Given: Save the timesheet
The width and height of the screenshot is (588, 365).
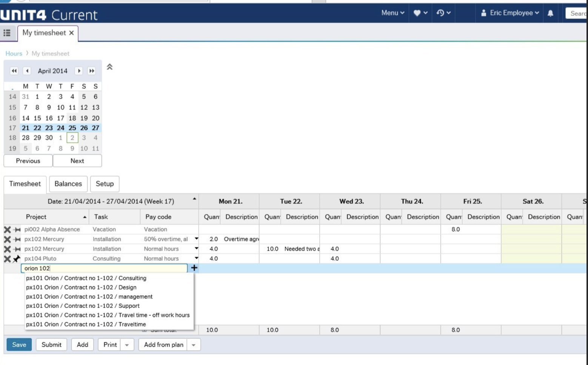Looking at the screenshot, I should [19, 345].
